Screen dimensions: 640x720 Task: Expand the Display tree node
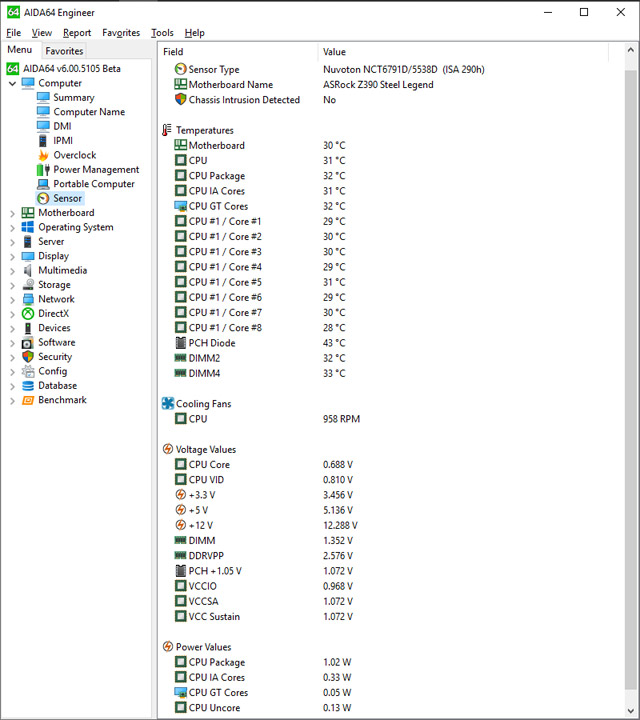12,256
